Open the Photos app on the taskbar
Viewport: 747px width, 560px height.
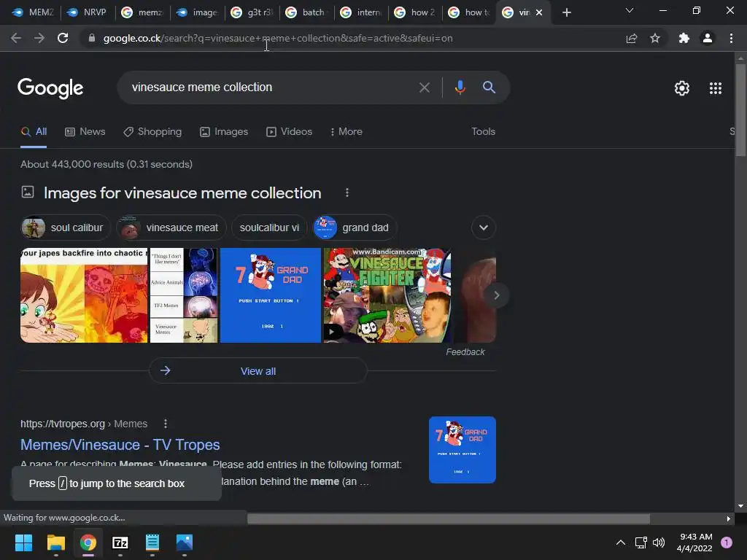185,542
